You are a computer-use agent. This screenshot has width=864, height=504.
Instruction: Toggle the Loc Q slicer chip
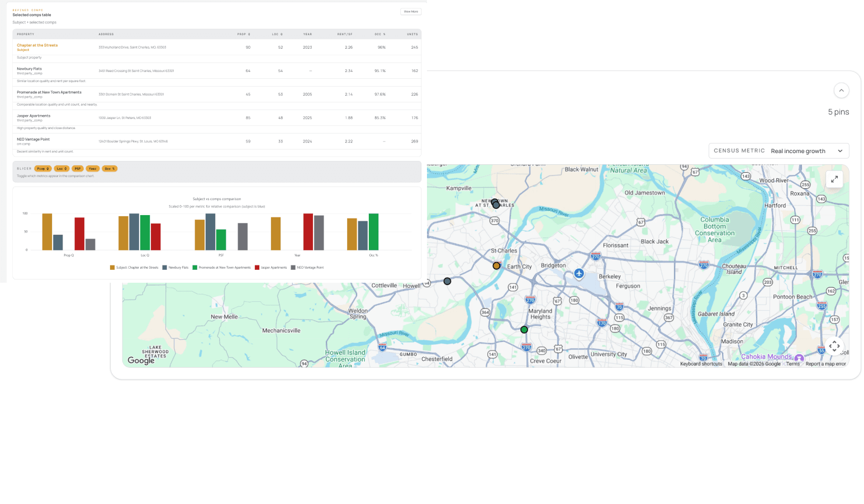pos(61,168)
